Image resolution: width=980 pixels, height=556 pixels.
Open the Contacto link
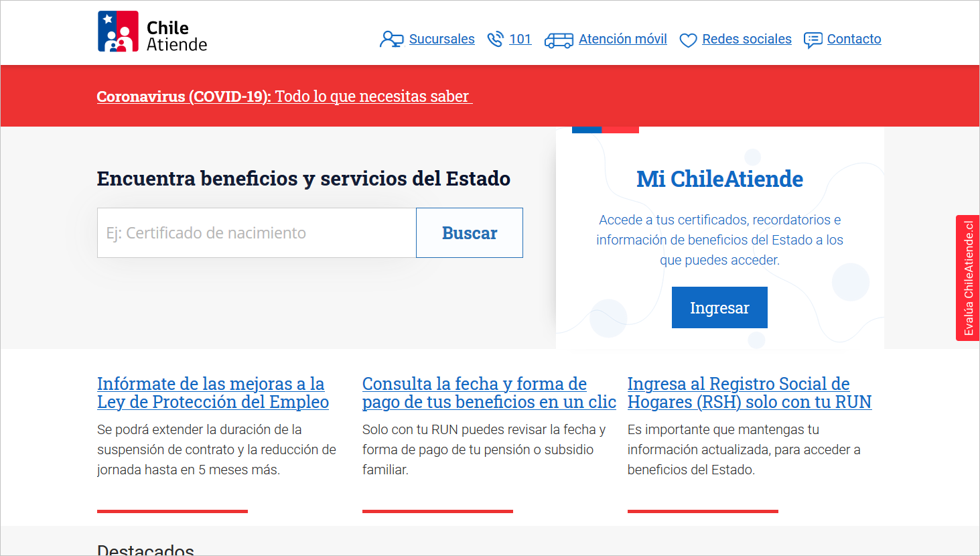pos(854,39)
